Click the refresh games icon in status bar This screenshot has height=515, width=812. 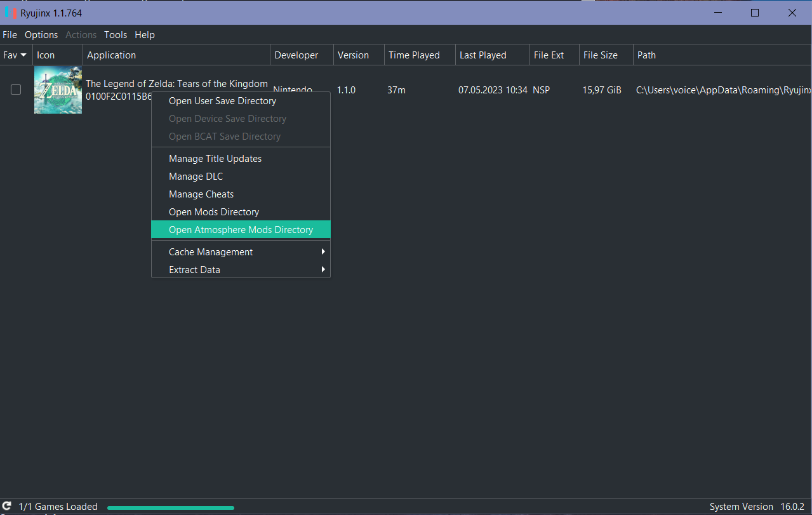(7, 507)
